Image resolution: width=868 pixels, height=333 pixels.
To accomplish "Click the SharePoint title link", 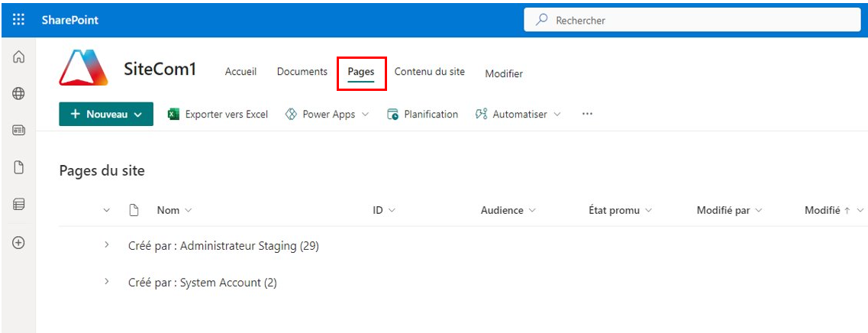I will (x=69, y=20).
